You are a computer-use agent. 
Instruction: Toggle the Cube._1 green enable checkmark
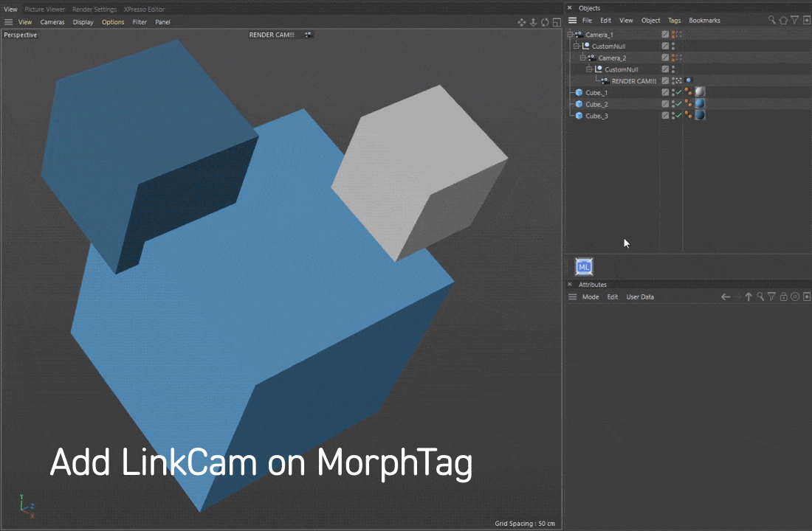point(678,92)
